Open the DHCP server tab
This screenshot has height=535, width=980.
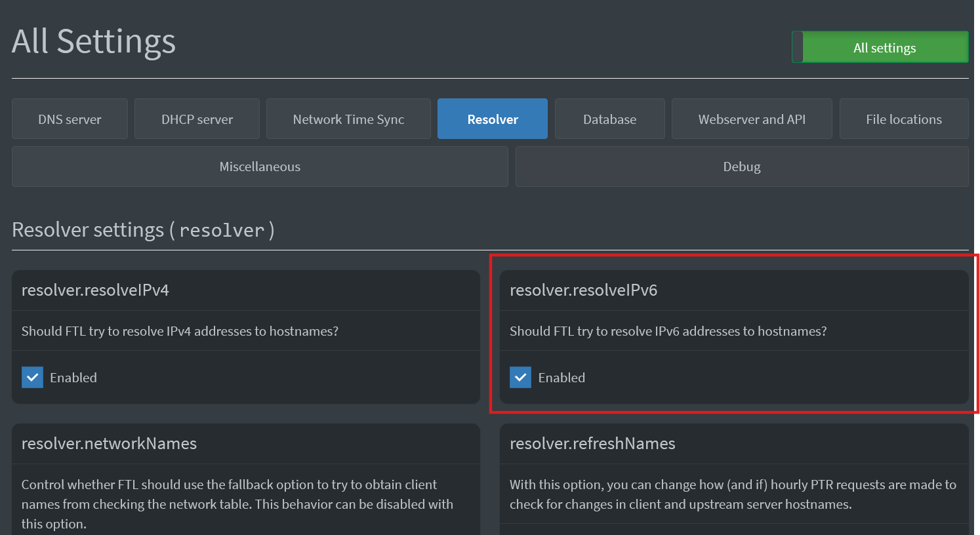[197, 119]
